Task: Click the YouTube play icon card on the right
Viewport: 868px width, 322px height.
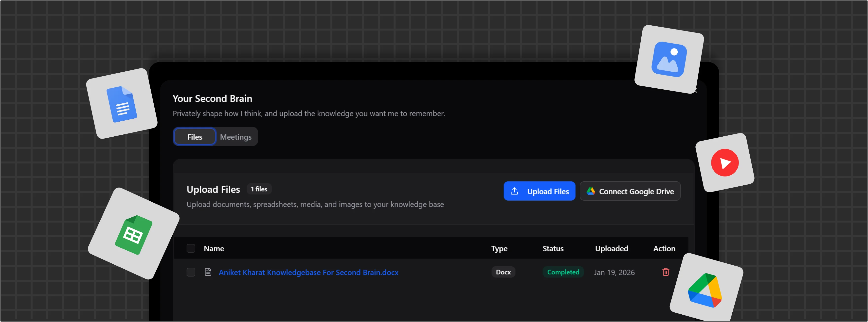Action: (725, 163)
